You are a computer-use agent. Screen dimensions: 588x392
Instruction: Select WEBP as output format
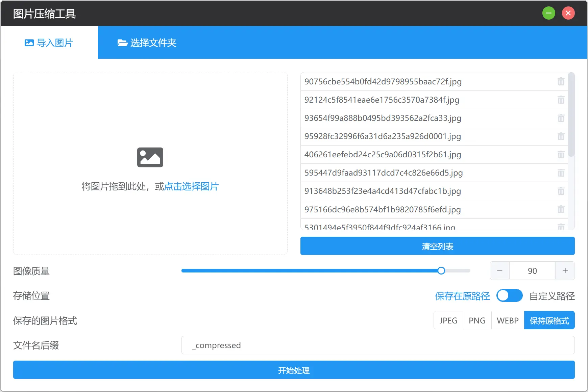(x=507, y=320)
